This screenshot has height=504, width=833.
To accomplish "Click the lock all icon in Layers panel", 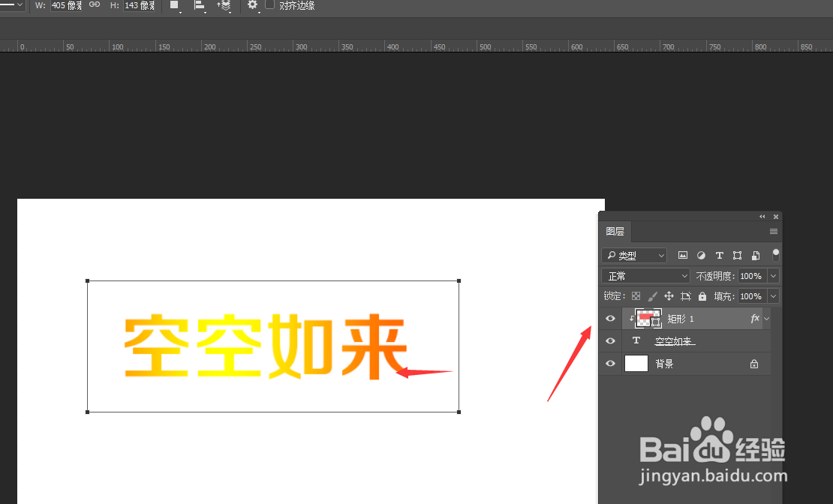I will 702,295.
